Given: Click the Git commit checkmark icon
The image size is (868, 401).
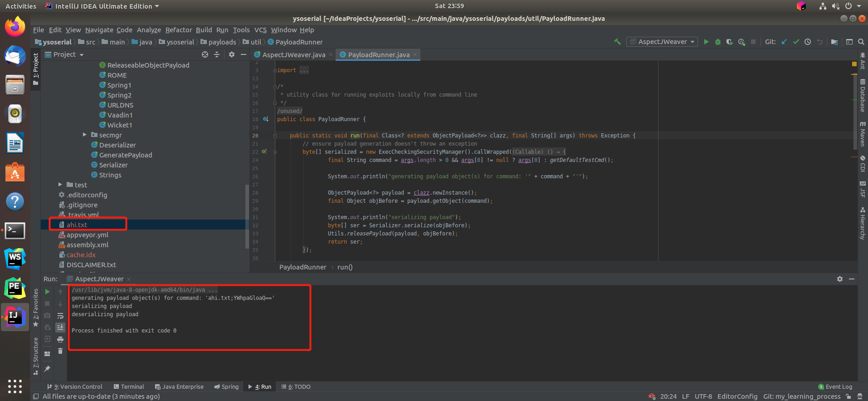Looking at the screenshot, I should (796, 42).
